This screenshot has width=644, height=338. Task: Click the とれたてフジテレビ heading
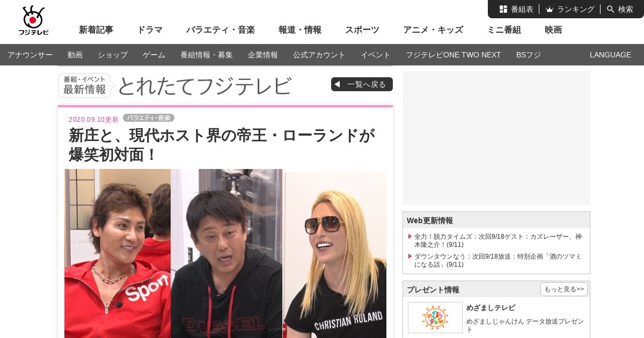pos(204,86)
